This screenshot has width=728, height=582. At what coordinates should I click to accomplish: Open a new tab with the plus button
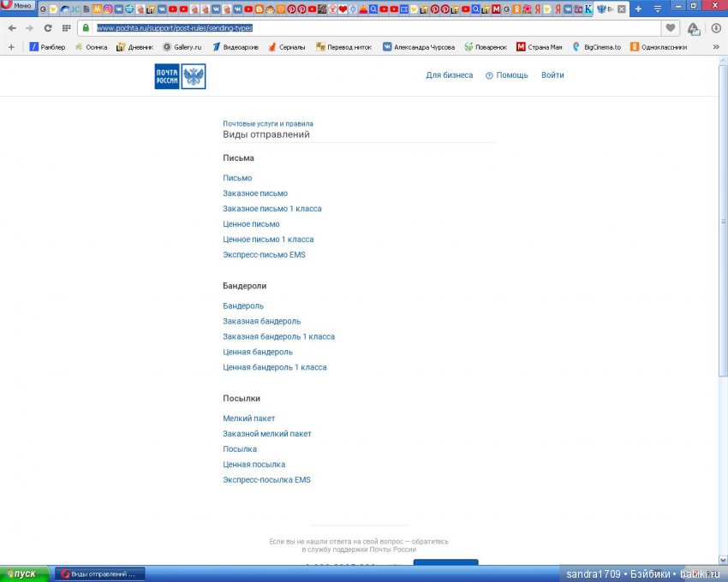tap(637, 9)
